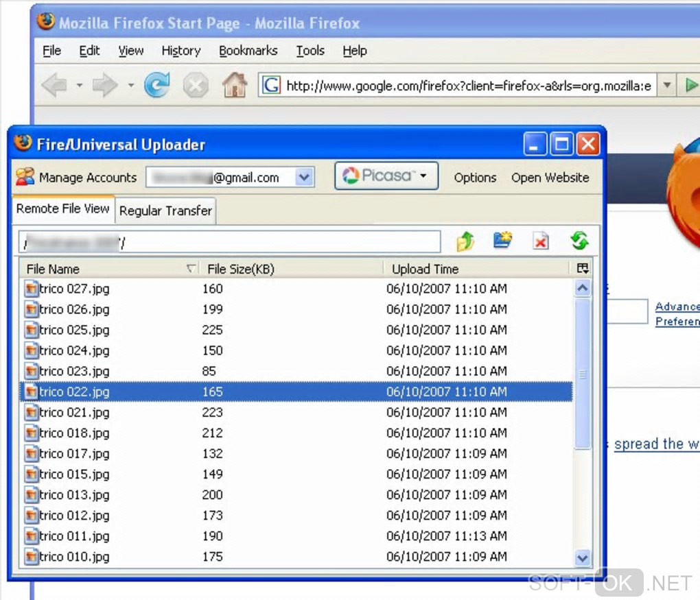Select the trico 026.jpg row
This screenshot has height=600, width=700.
[296, 309]
